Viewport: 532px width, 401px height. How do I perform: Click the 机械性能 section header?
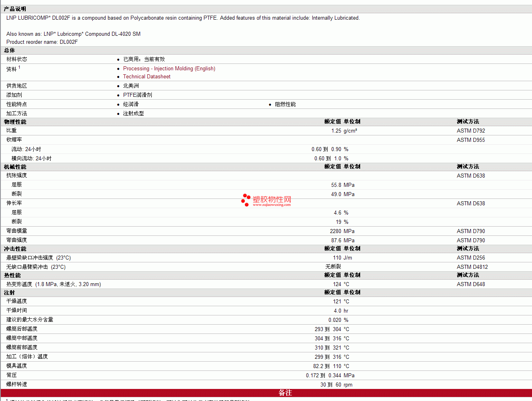click(x=15, y=167)
